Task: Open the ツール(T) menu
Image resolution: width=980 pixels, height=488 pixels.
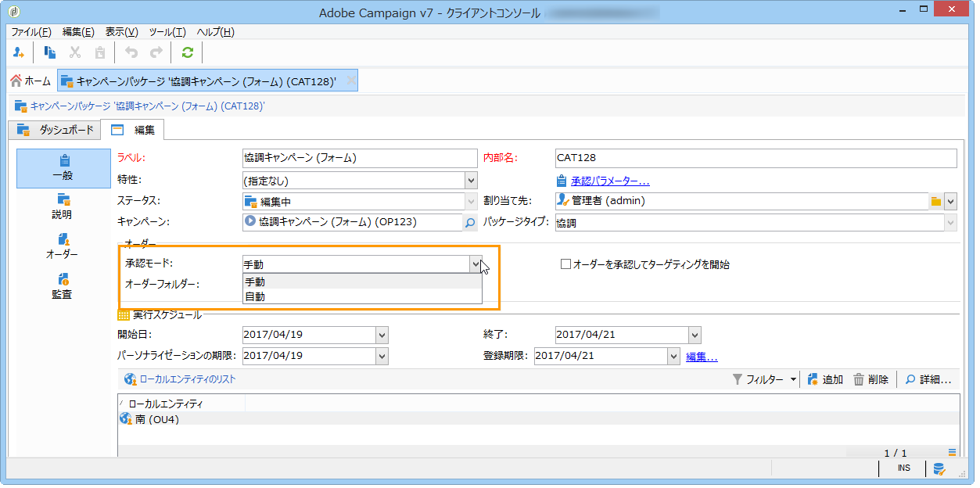Action: click(167, 32)
